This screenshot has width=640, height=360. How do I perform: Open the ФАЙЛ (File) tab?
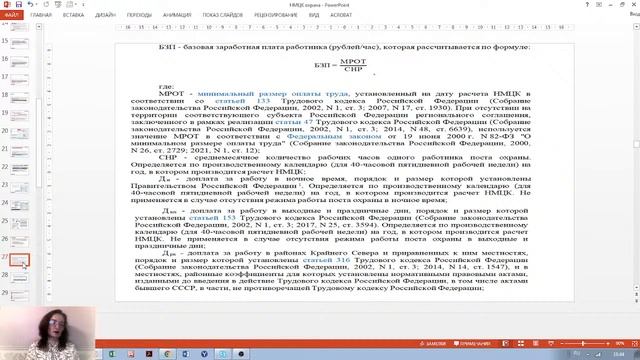(x=12, y=15)
